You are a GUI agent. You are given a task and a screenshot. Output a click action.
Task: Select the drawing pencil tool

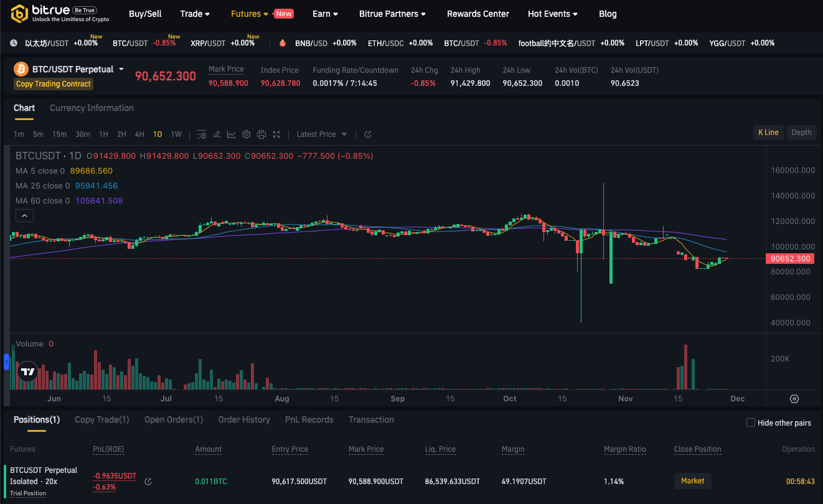(217, 134)
